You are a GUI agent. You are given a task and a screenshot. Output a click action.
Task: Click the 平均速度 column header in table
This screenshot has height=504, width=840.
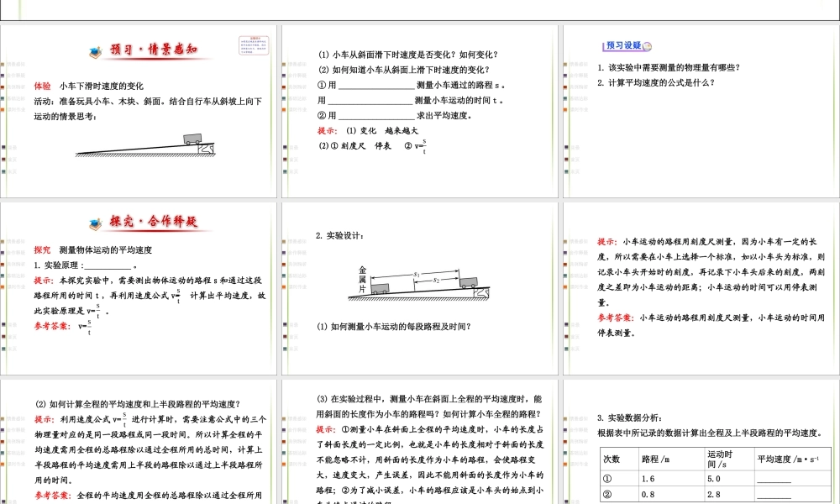[787, 459]
